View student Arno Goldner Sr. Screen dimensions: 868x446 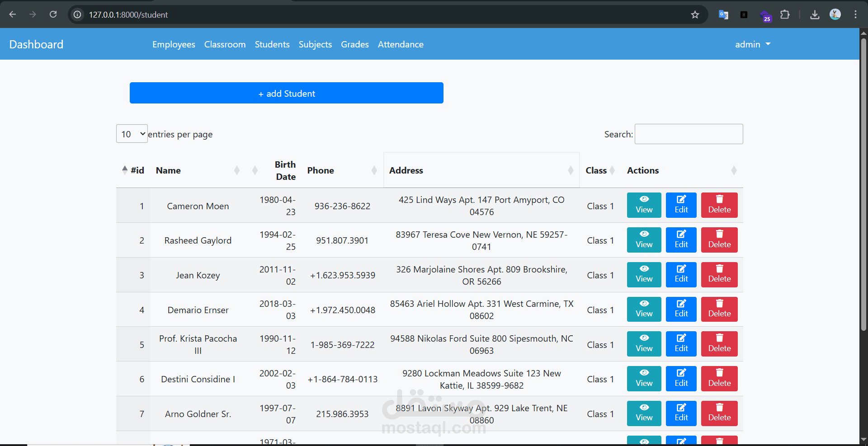click(x=644, y=413)
